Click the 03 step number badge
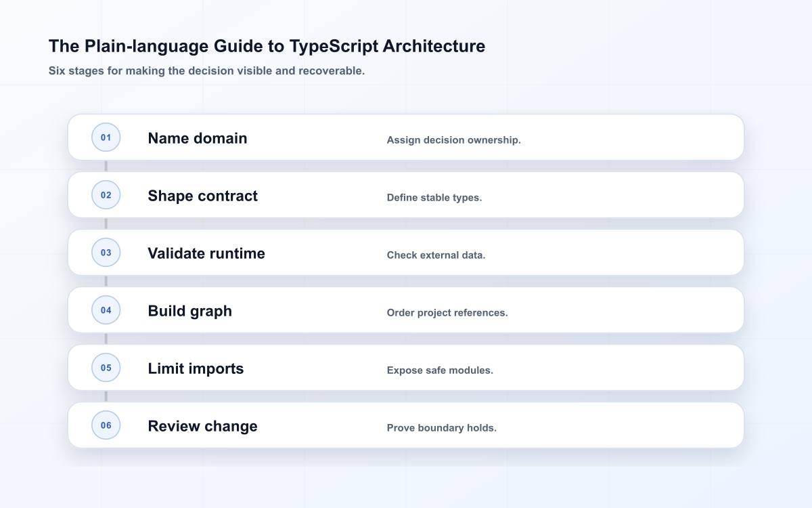This screenshot has width=812, height=508. pos(106,253)
